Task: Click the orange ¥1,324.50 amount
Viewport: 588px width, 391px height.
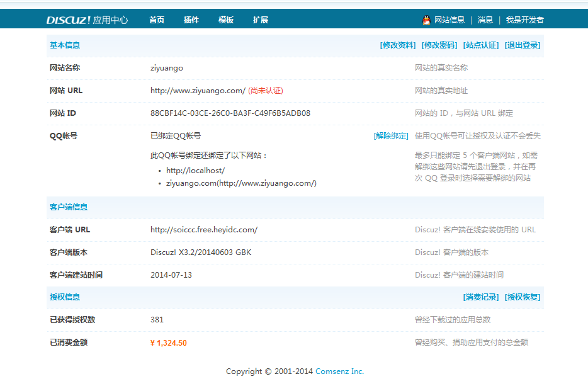Action: click(x=169, y=343)
